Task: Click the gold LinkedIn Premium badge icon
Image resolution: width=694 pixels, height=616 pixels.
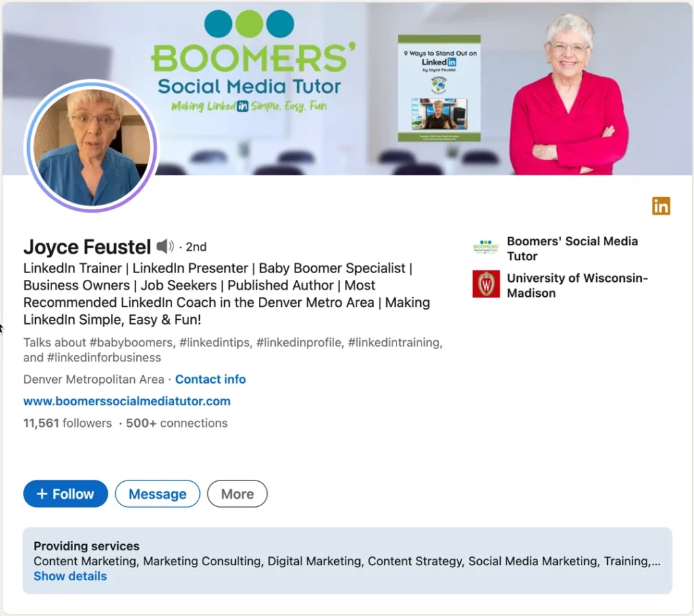Action: click(661, 206)
